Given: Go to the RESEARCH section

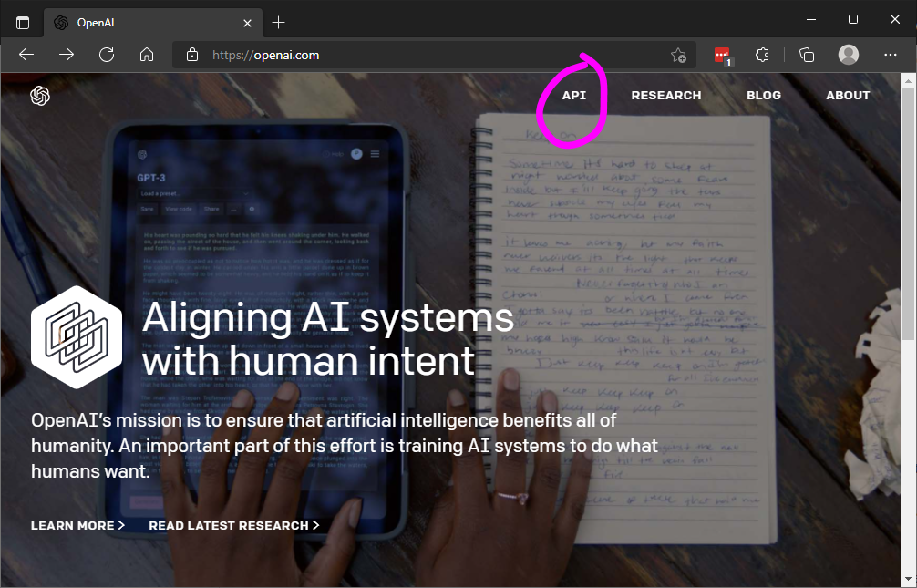Looking at the screenshot, I should [666, 95].
